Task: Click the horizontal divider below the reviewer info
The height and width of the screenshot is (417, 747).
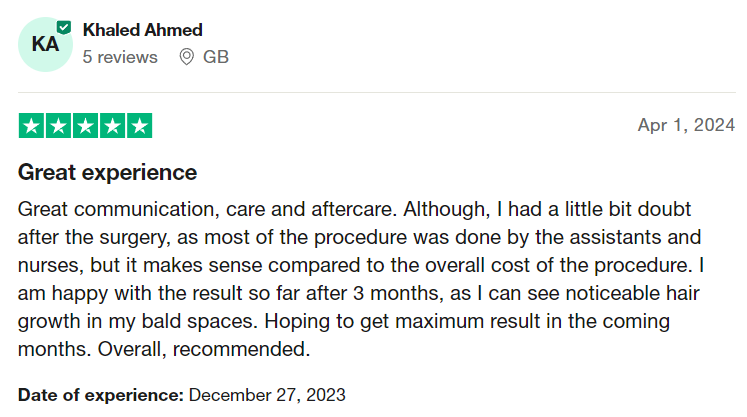Action: tap(377, 92)
